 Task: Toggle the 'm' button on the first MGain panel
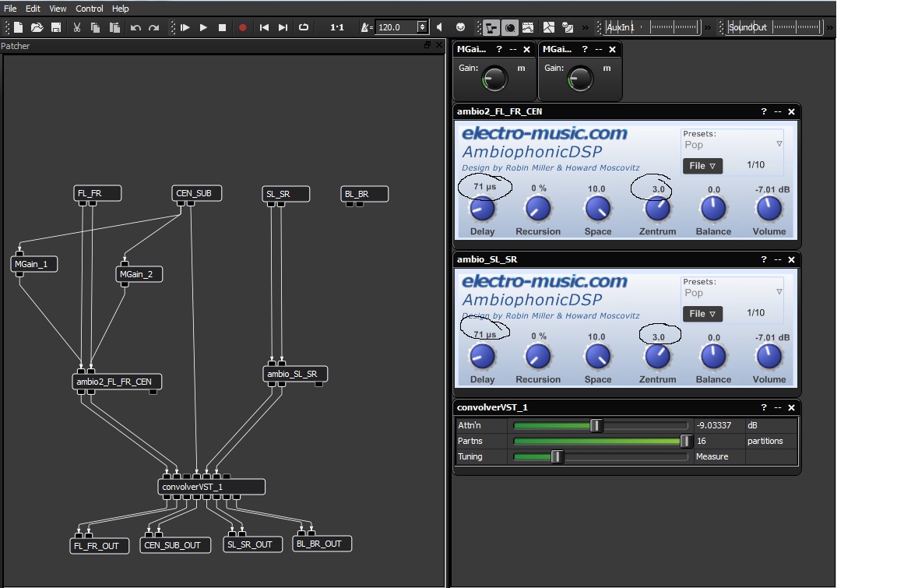(x=521, y=68)
